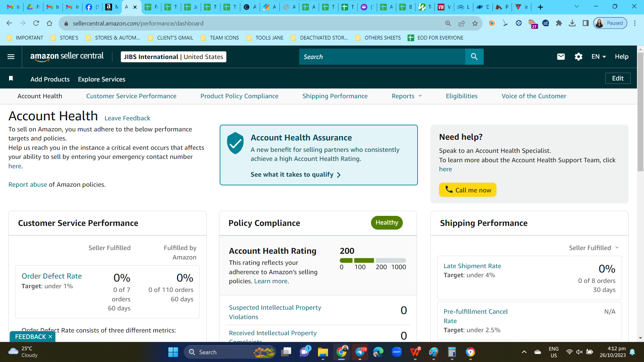Open Account Health tab
The width and height of the screenshot is (644, 362).
click(40, 96)
